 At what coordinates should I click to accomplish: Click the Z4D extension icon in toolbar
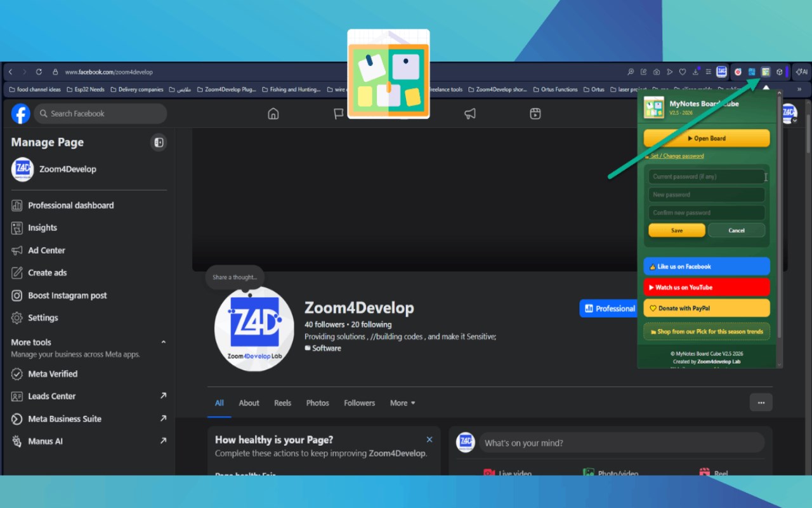click(x=722, y=72)
